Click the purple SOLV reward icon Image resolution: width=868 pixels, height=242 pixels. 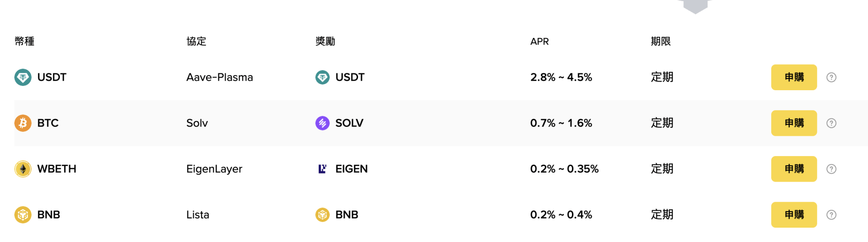pyautogui.click(x=322, y=123)
